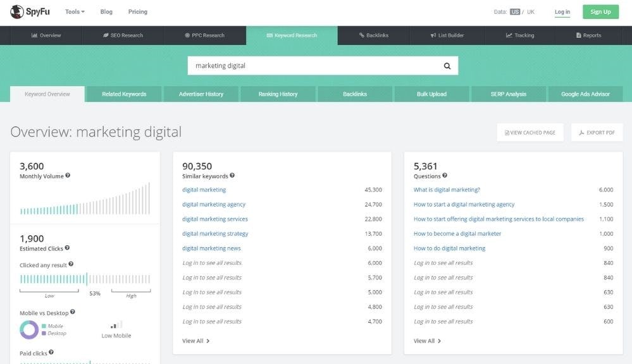The height and width of the screenshot is (364, 632).
Task: Click the keyword search input field
Action: [313, 66]
